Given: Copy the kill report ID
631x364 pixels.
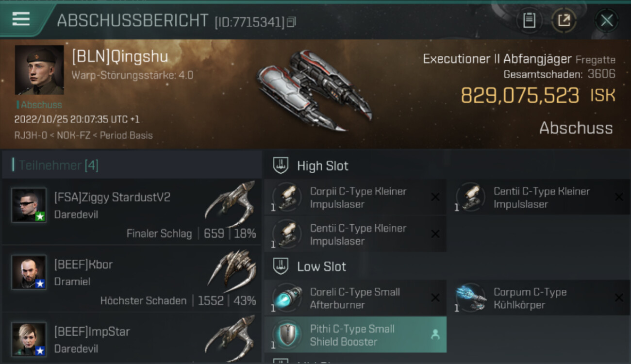Looking at the screenshot, I should [x=291, y=22].
